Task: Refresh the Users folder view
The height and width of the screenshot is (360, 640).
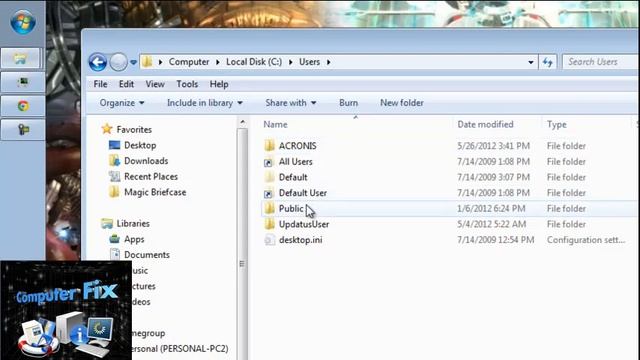Action: pos(547,62)
